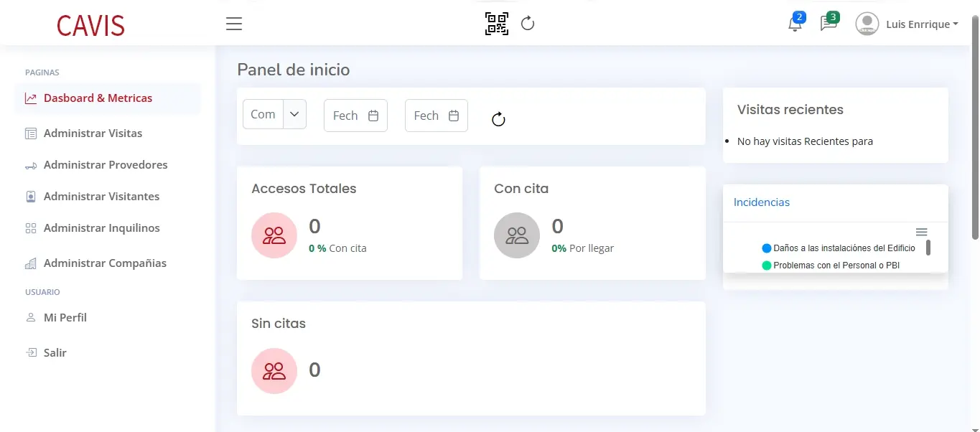Toggle Problemas con el Personal legend
Screen dimensions: 980x432
point(831,266)
